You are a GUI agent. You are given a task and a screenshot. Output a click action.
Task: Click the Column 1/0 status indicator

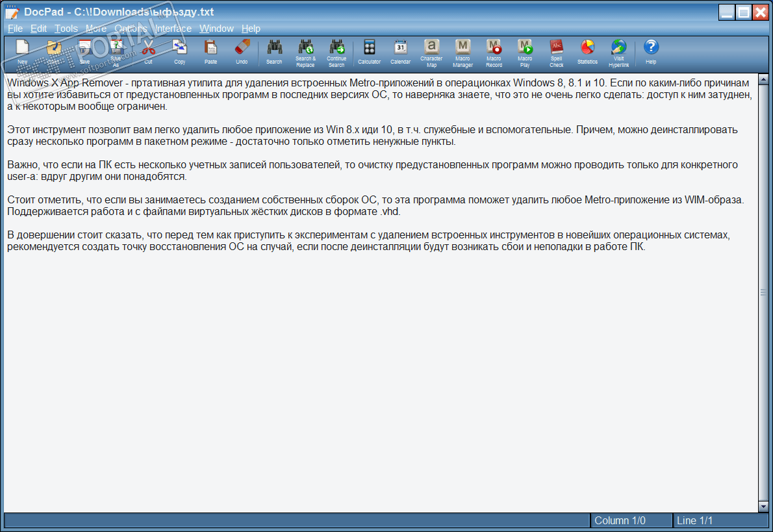tap(631, 521)
